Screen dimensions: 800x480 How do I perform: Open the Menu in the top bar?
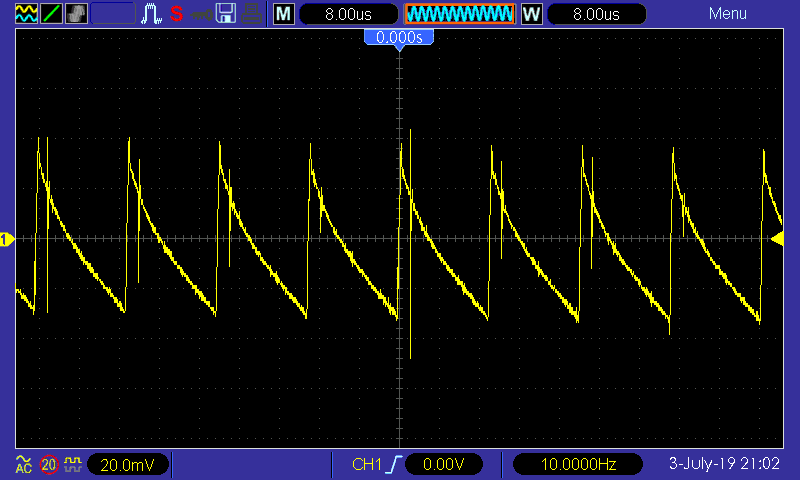(727, 14)
